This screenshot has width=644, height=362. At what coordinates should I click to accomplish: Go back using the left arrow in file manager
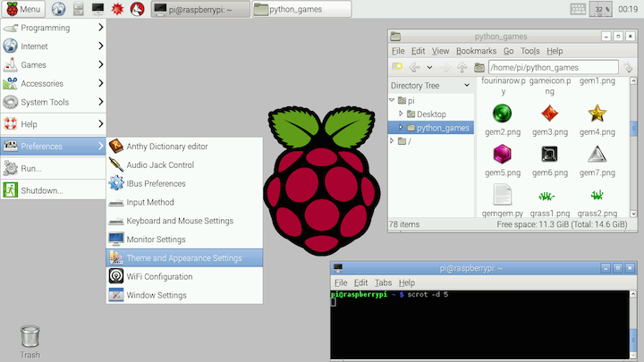tap(414, 67)
